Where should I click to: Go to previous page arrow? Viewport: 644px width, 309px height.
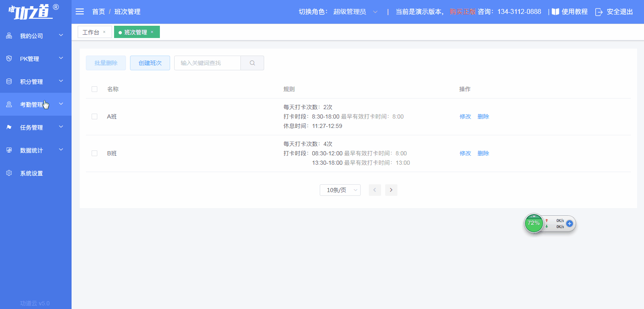[375, 190]
